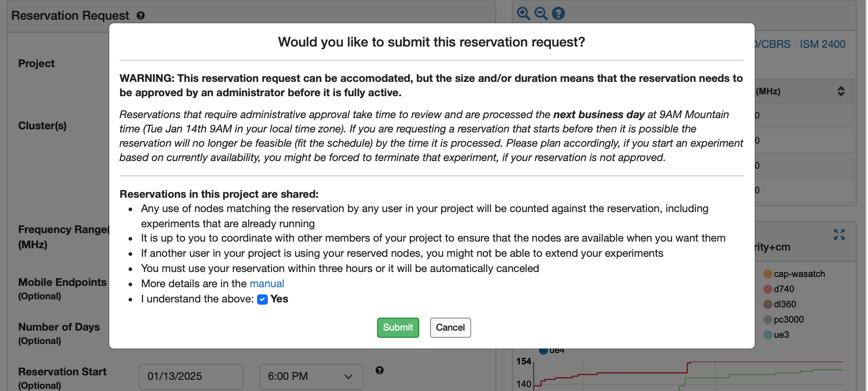Click 'Reservations in this project are shared:' heading
The image size is (868, 391).
pos(219,194)
